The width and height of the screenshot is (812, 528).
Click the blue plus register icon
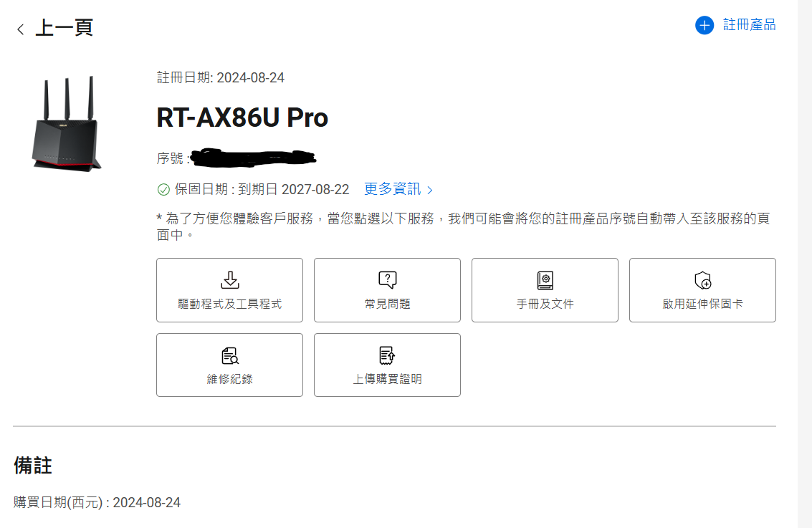click(704, 25)
